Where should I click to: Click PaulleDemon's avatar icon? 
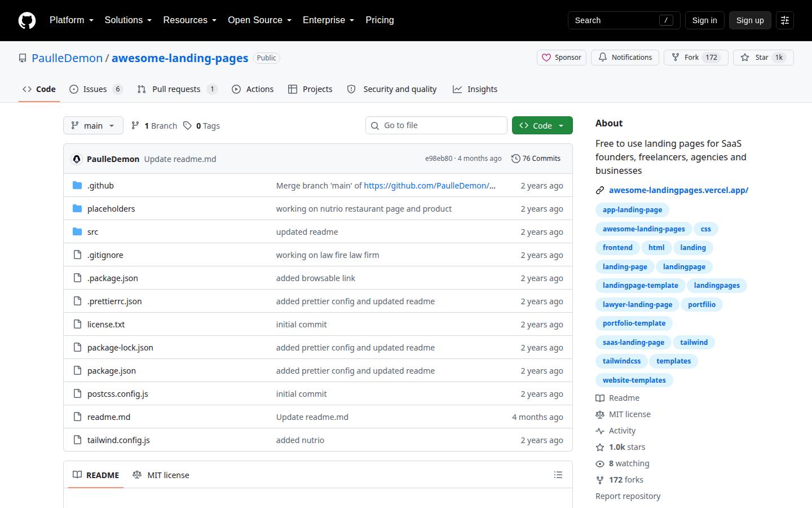[77, 159]
